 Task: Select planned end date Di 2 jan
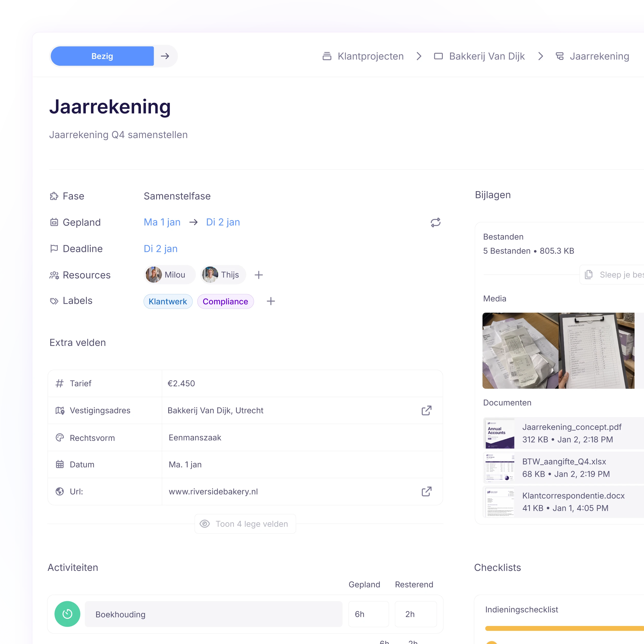click(x=223, y=222)
